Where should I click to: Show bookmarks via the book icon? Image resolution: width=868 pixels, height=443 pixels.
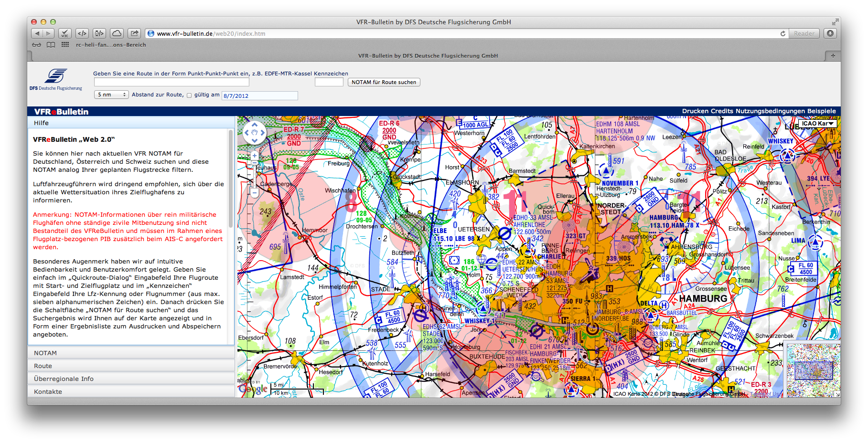[x=51, y=45]
